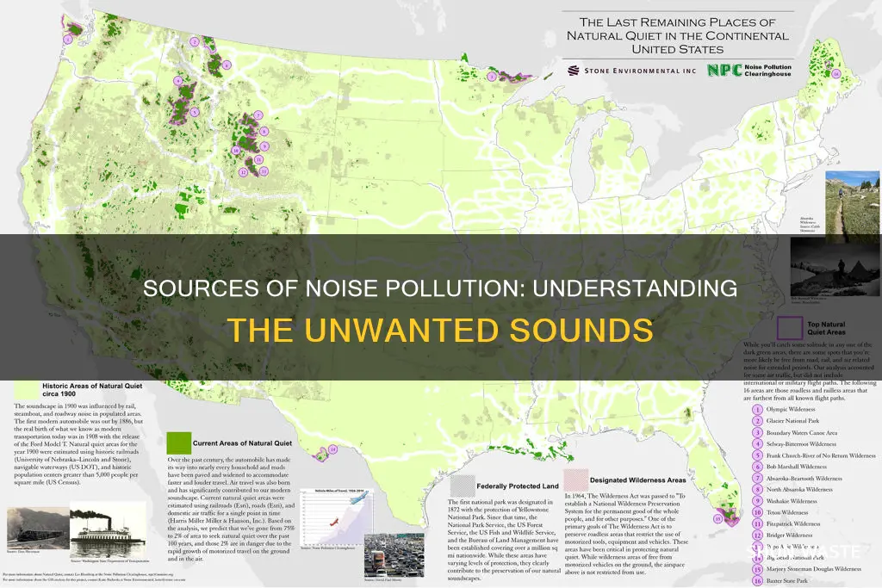
Task: Click the Top Natural Quiet Areas purple square
Action: (790, 327)
